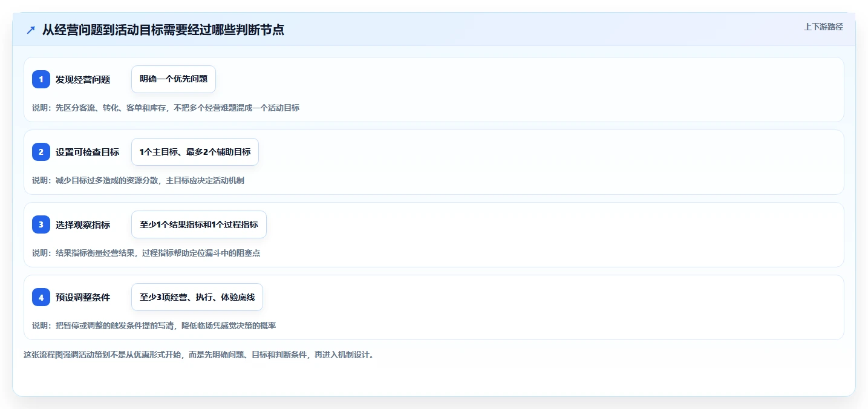This screenshot has height=409, width=868.
Task: Click the step 1 number badge
Action: pyautogui.click(x=41, y=79)
